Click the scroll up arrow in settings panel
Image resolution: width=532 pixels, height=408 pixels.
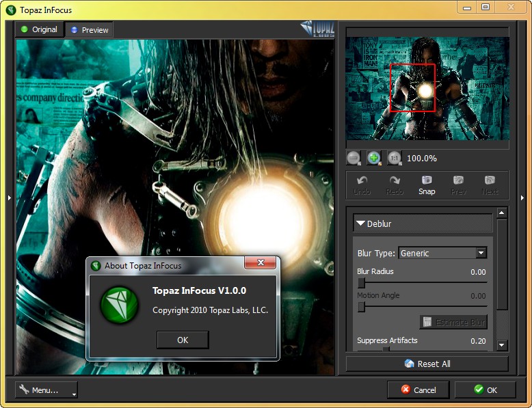(x=502, y=213)
